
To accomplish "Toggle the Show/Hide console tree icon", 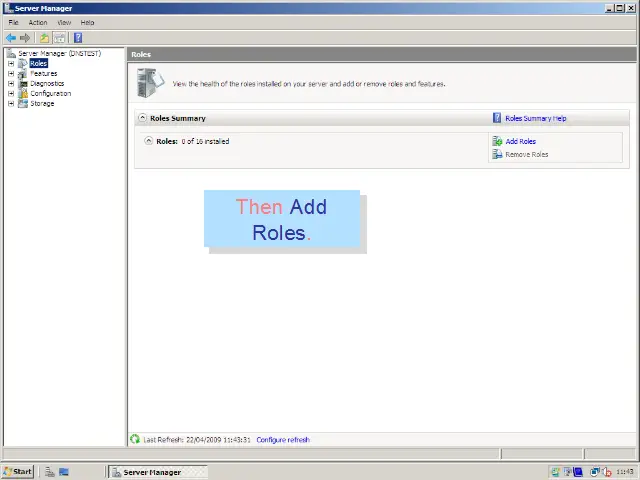I will click(x=60, y=38).
